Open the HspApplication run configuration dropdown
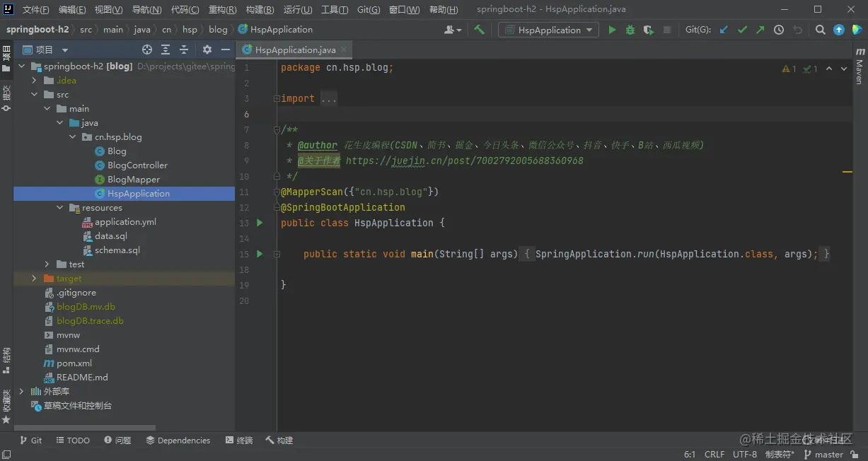 [x=549, y=30]
